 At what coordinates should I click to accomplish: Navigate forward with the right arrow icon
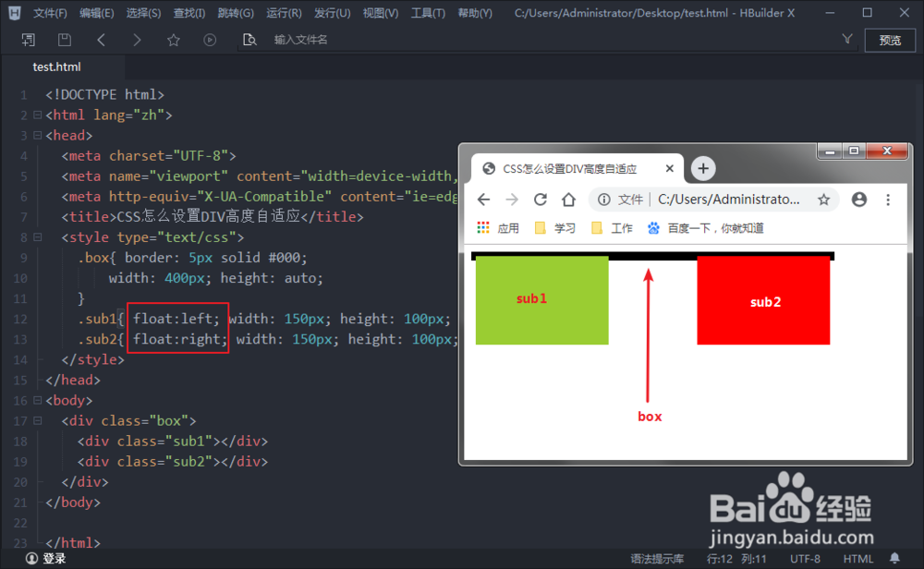point(137,40)
